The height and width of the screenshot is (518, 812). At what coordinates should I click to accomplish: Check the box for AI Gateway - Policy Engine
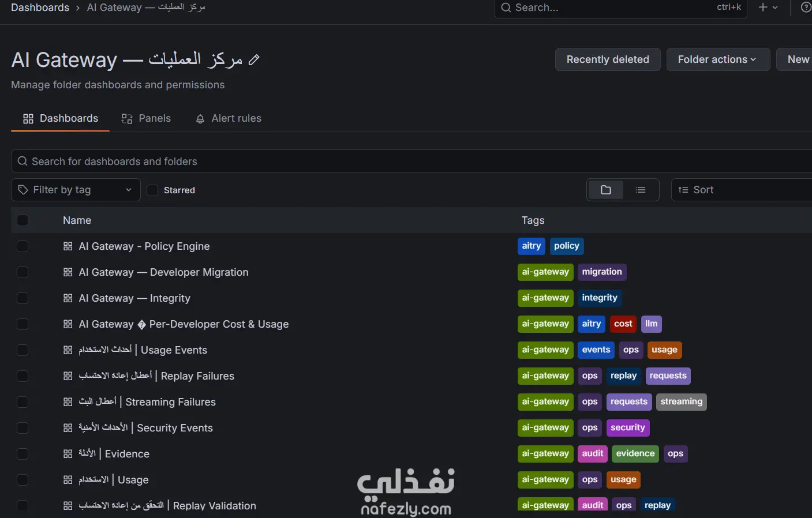coord(23,246)
